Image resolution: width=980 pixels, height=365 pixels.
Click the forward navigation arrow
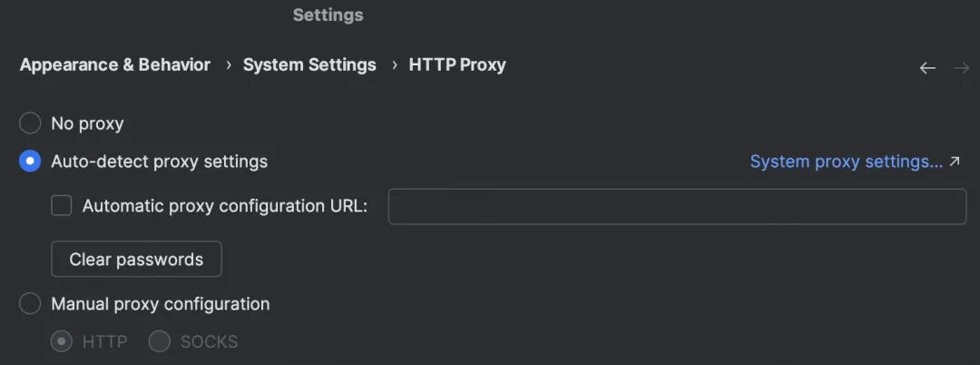click(x=961, y=68)
